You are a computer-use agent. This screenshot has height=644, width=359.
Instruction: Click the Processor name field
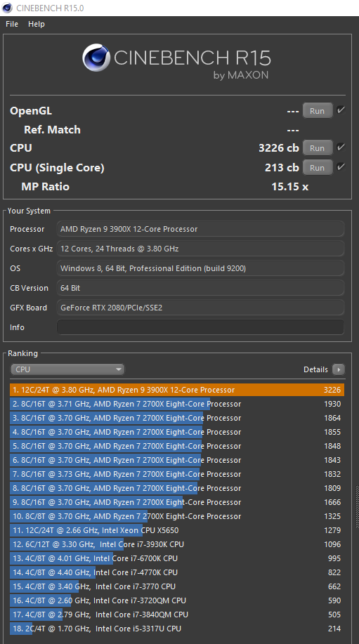point(200,229)
